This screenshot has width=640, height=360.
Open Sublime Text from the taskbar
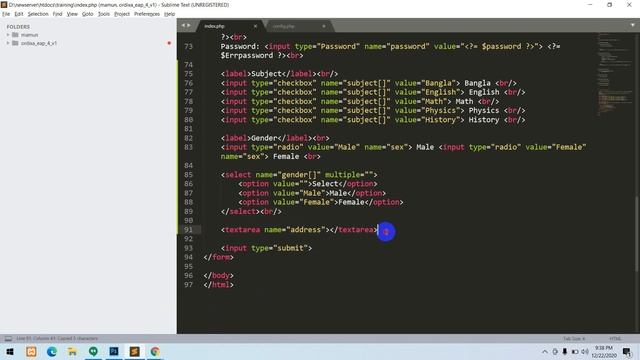click(134, 351)
